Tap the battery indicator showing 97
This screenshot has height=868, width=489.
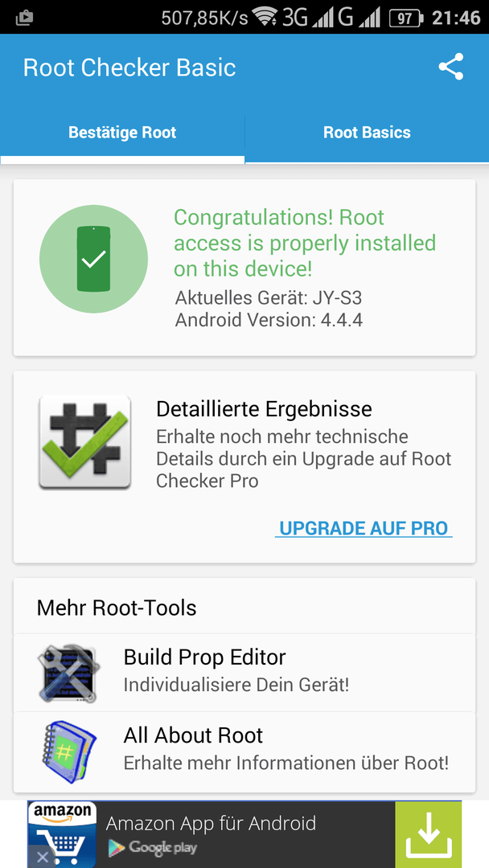(406, 18)
